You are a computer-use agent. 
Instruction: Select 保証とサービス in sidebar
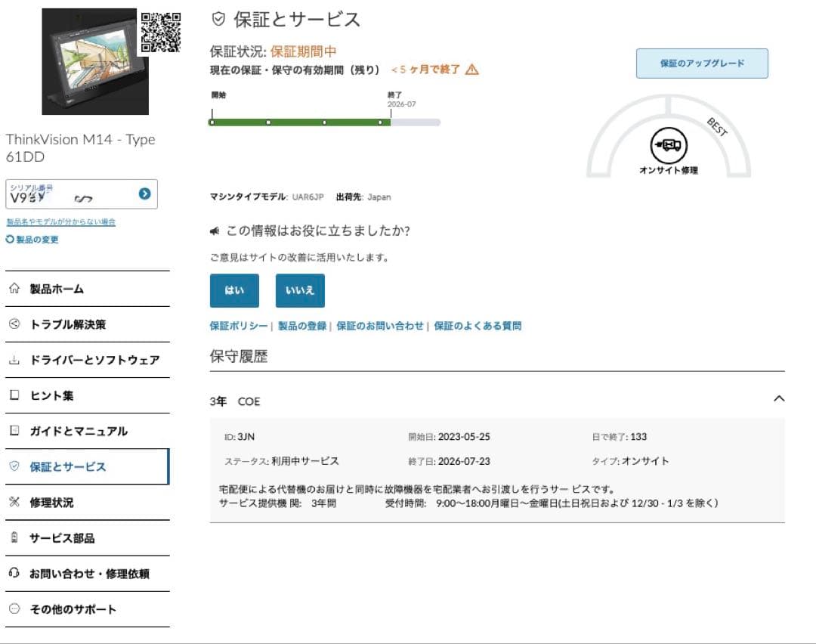[x=88, y=466]
